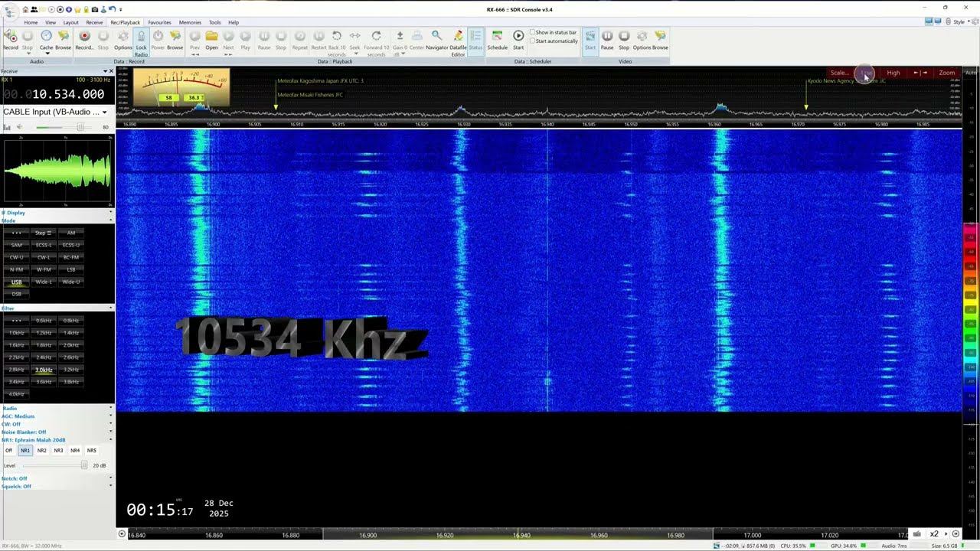Viewport: 980px width, 551px height.
Task: Select NR4 noise reduction
Action: coord(75,451)
